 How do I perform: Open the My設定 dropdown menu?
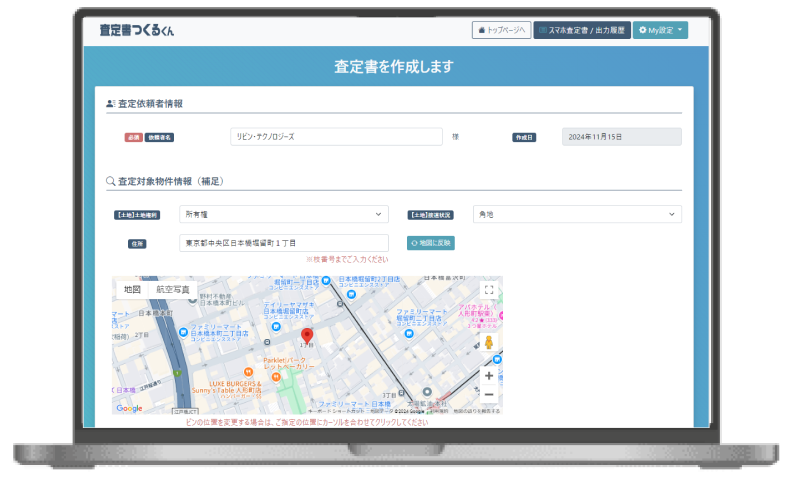click(x=660, y=30)
